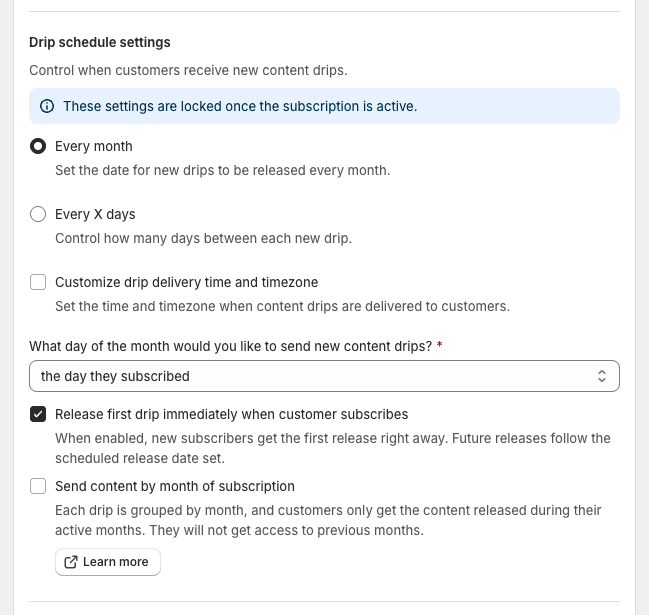Image resolution: width=649 pixels, height=615 pixels.
Task: Click the 'Every X days' label text
Action: (x=95, y=214)
